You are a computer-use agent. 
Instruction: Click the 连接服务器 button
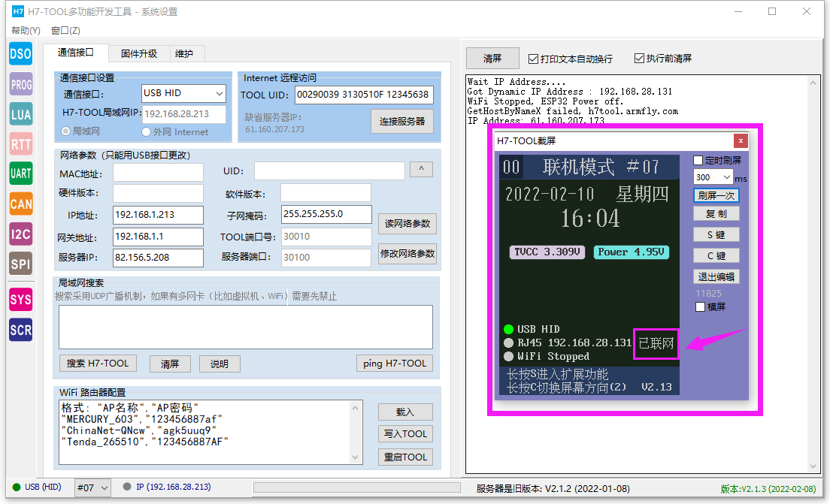(x=402, y=121)
